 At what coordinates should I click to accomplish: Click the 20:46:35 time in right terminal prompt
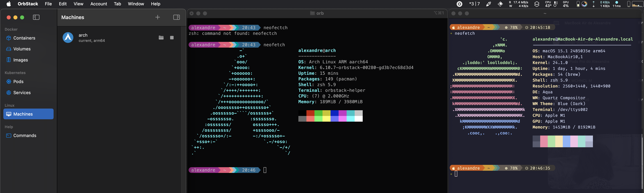pos(540,168)
